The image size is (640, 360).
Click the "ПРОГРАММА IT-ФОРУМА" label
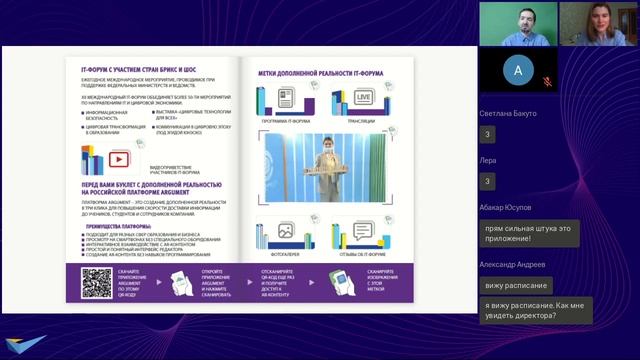[x=286, y=121]
